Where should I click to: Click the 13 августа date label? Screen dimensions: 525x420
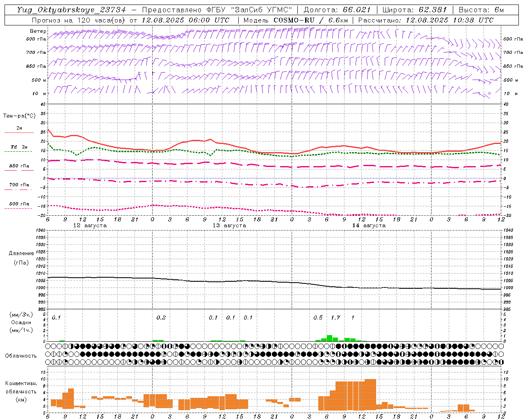pyautogui.click(x=229, y=226)
